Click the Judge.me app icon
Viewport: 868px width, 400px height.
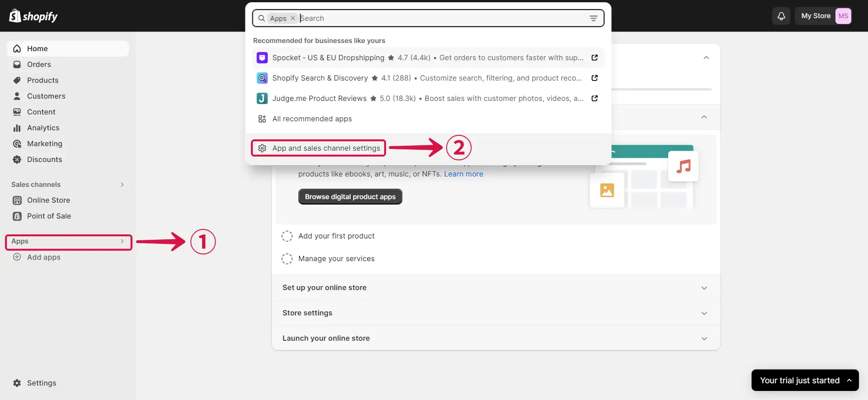pyautogui.click(x=262, y=99)
